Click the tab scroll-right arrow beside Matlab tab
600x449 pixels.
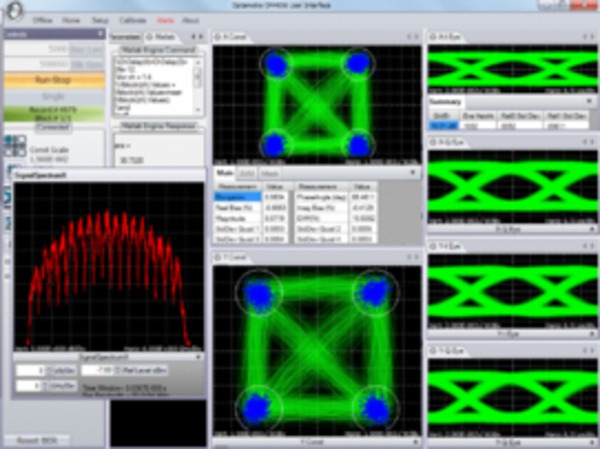click(x=202, y=37)
